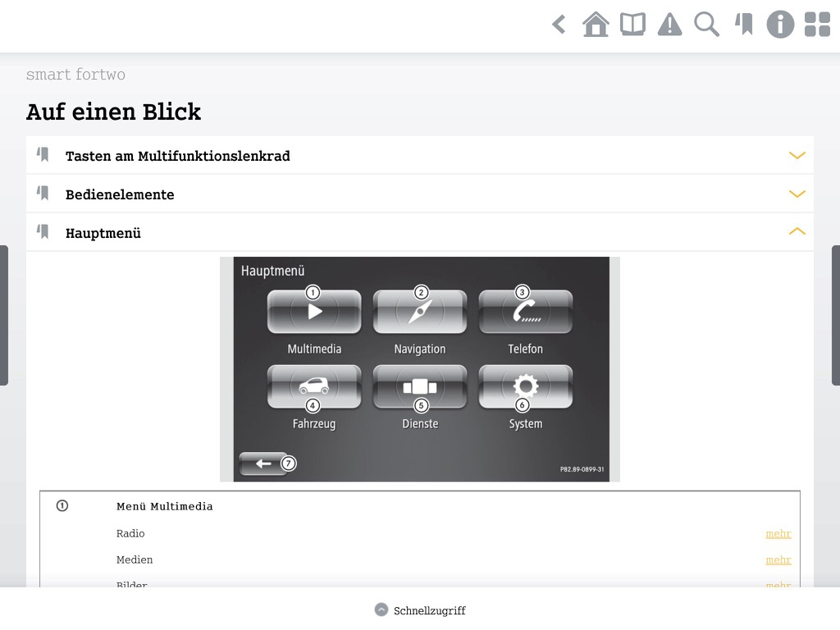The width and height of the screenshot is (840, 630).
Task: Expand the Bedienelemente section
Action: pyautogui.click(x=797, y=194)
